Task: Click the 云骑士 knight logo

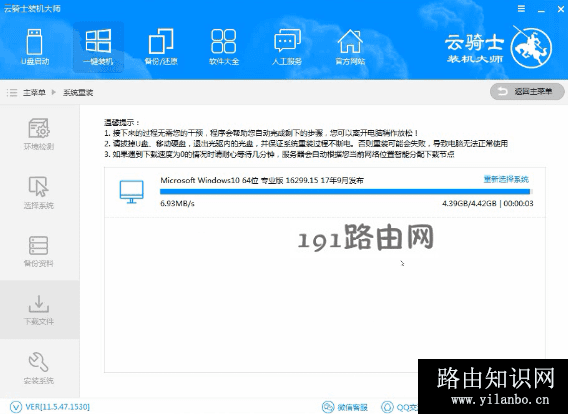Action: (531, 47)
